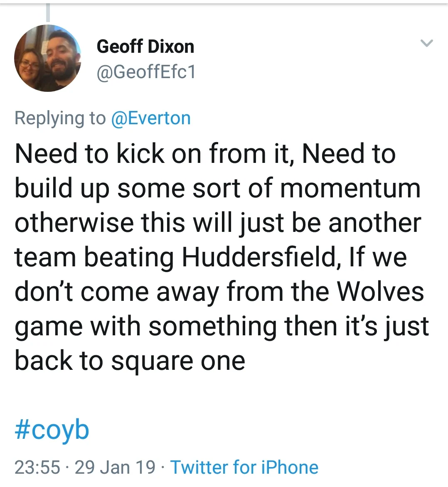Tap "back to square one" tweet line
This screenshot has width=448, height=487.
pyautogui.click(x=130, y=360)
